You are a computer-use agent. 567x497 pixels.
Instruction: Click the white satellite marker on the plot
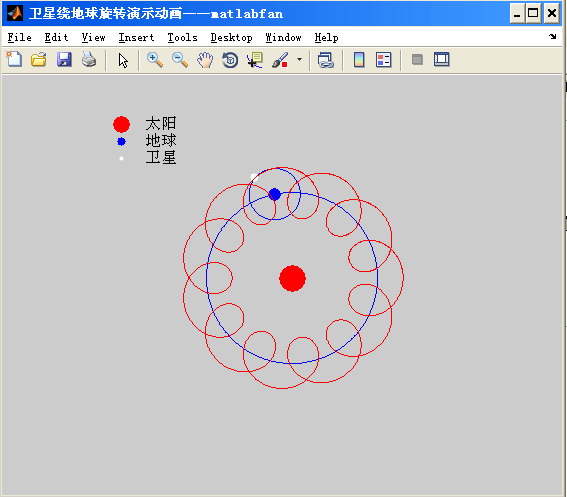pos(254,177)
